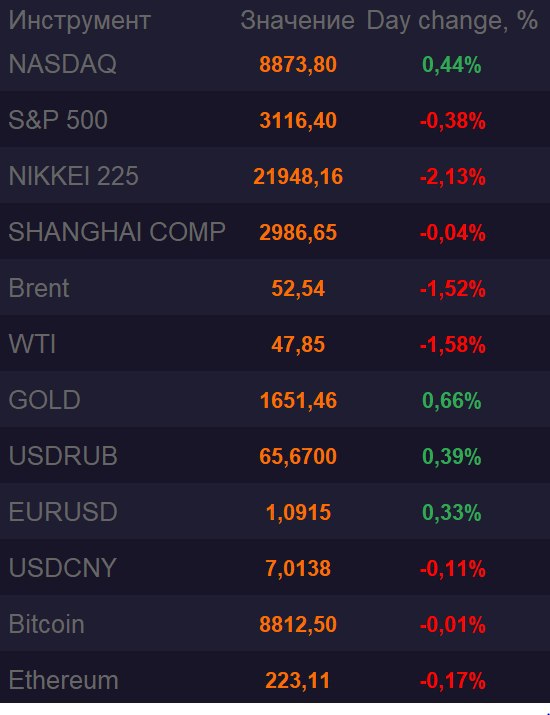Click Bitcoin price 8812,50
Viewport: 550px width, 715px height.
point(298,624)
